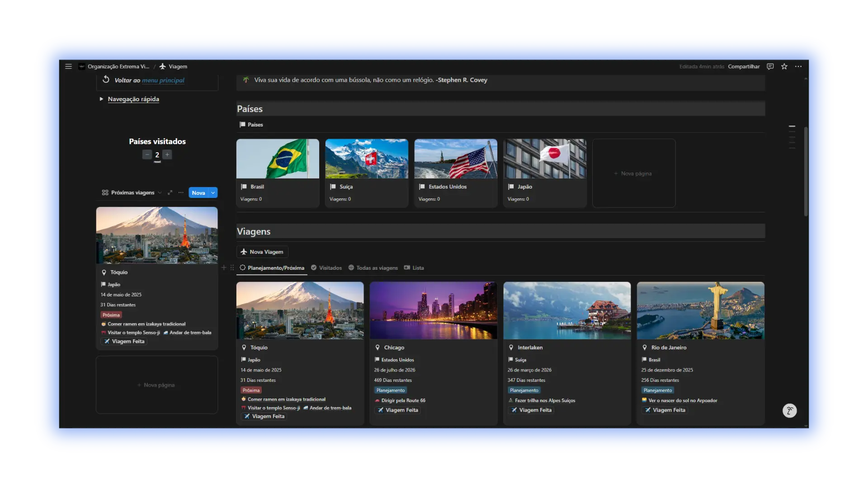Click the Próxima status tag on Tóquio card
The width and height of the screenshot is (868, 488).
(x=251, y=390)
